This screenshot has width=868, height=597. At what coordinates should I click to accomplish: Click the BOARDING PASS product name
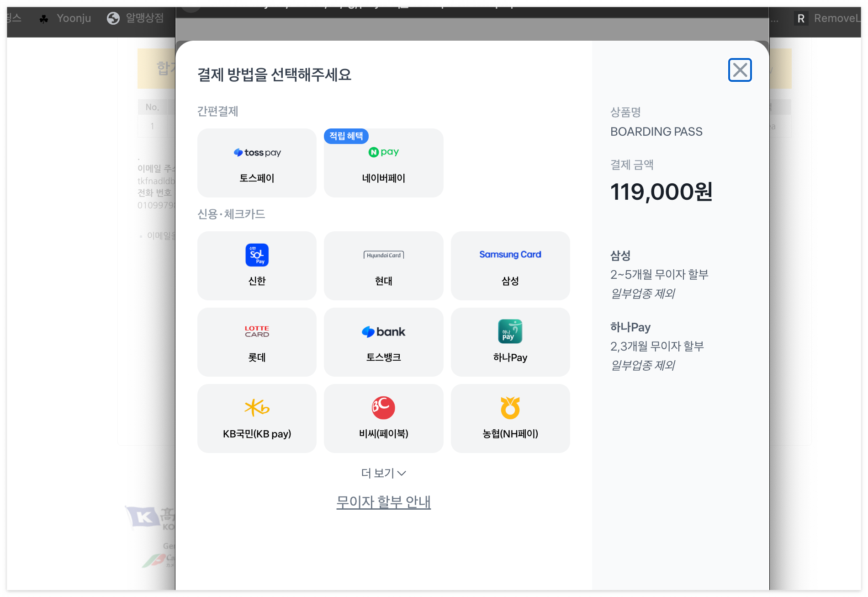coord(656,132)
